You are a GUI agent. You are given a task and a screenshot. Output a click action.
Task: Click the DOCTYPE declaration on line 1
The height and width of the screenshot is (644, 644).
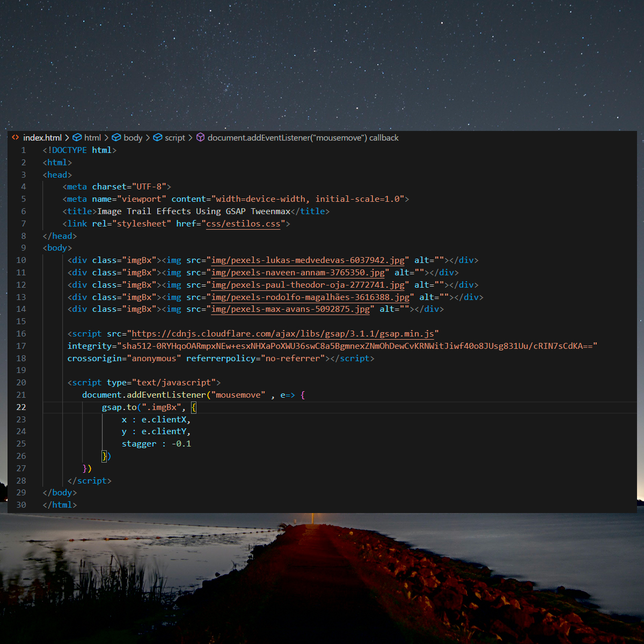(79, 150)
